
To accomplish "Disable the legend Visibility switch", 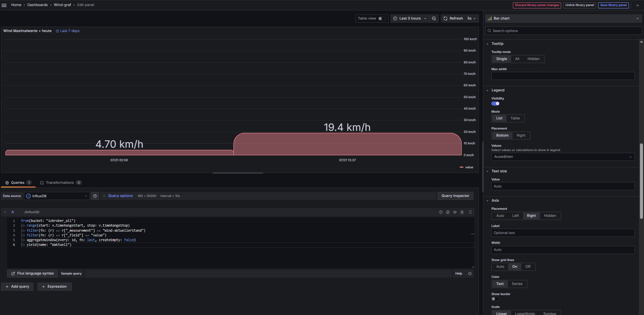I will tap(495, 104).
